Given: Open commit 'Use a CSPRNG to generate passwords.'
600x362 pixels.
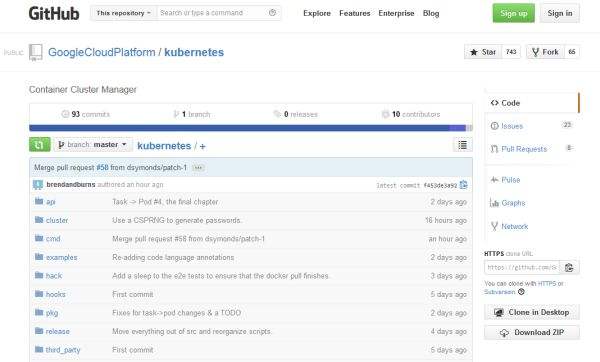Looking at the screenshot, I should point(177,220).
